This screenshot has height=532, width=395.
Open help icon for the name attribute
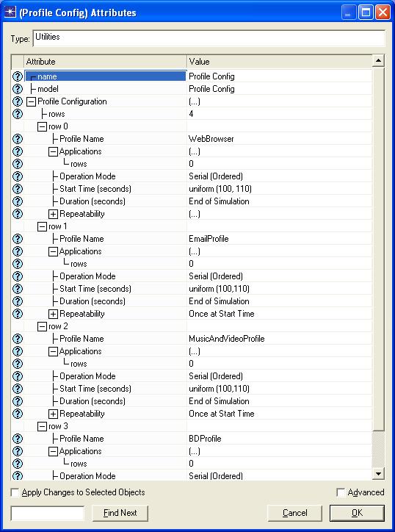(18, 76)
